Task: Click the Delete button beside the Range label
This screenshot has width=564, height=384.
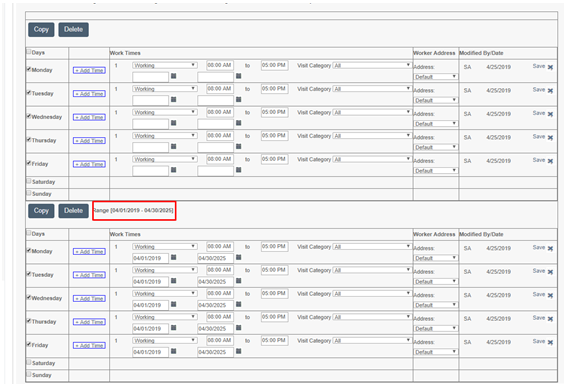Action: coord(73,211)
